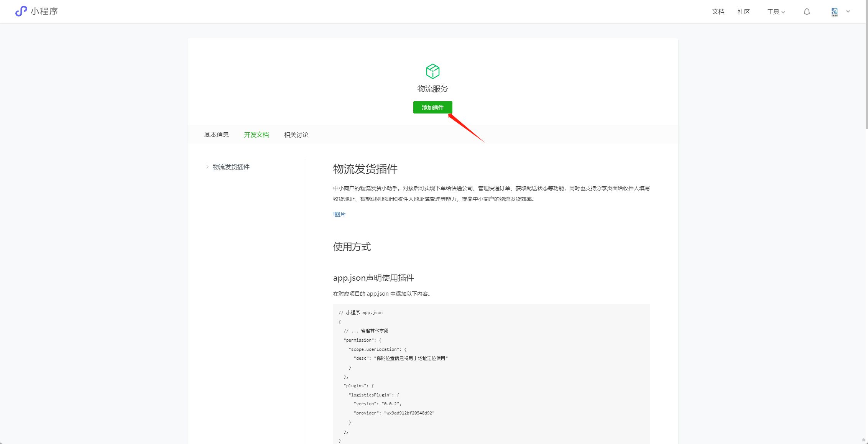The width and height of the screenshot is (868, 444).
Task: Select 物流发货插件 in the sidebar outline
Action: 231,167
